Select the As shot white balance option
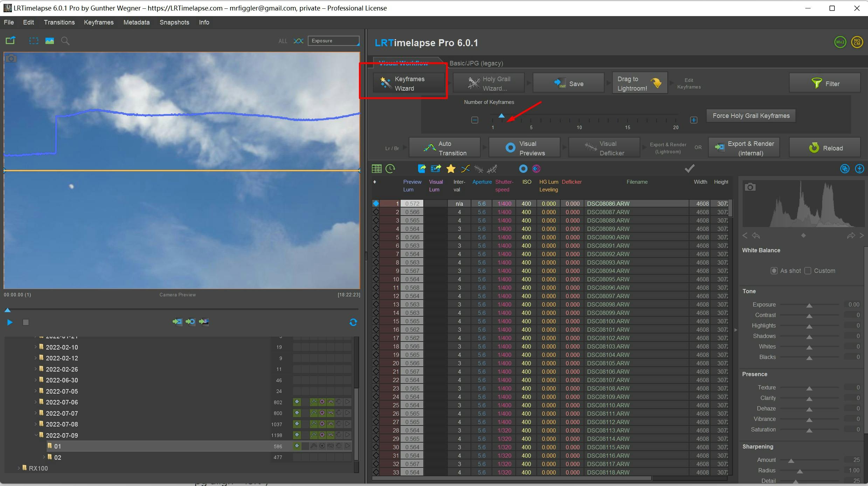Image resolution: width=868 pixels, height=486 pixels. (x=774, y=271)
